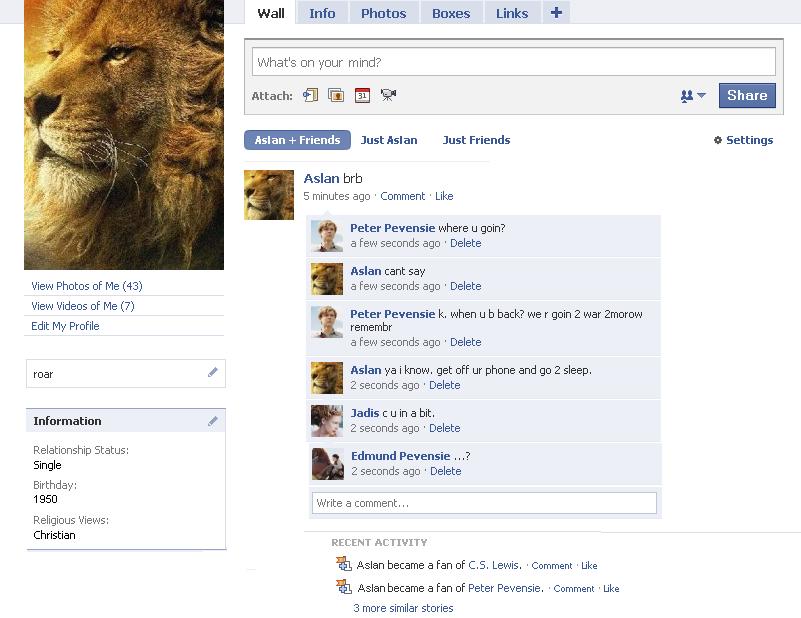The image size is (801, 618).
Task: Attach a link using the link icon
Action: 310,95
